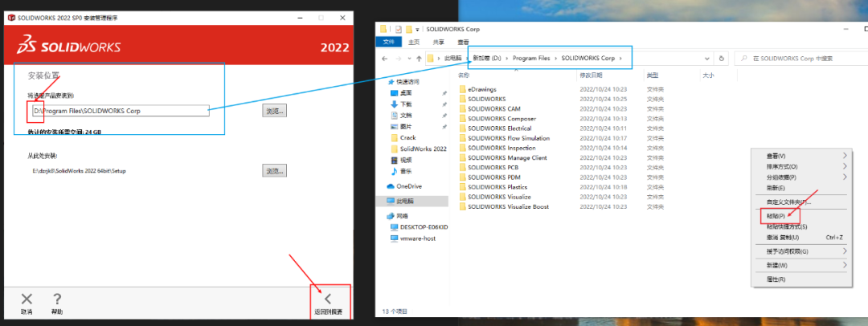Open the Share tab in Explorer
This screenshot has width=868, height=326.
[439, 42]
